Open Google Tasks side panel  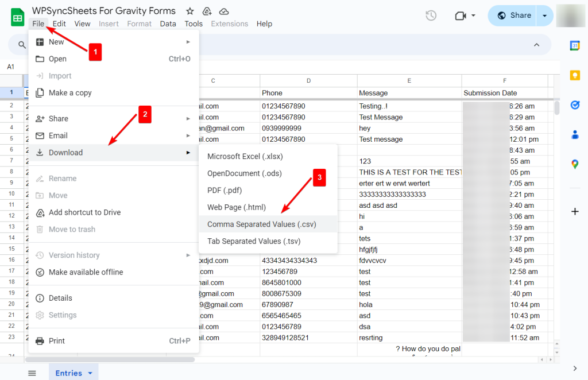[x=574, y=105]
